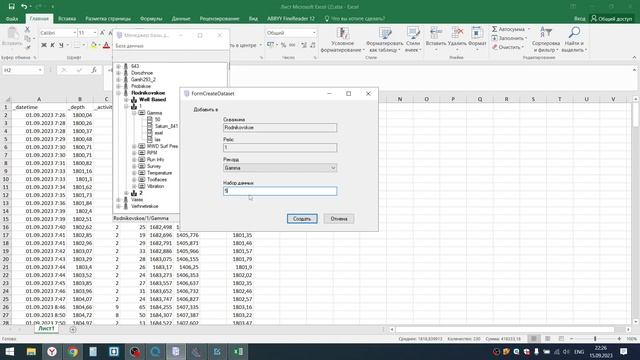This screenshot has width=640, height=360.
Task: Toggle underline Ч formatting
Action: pos(61,45)
